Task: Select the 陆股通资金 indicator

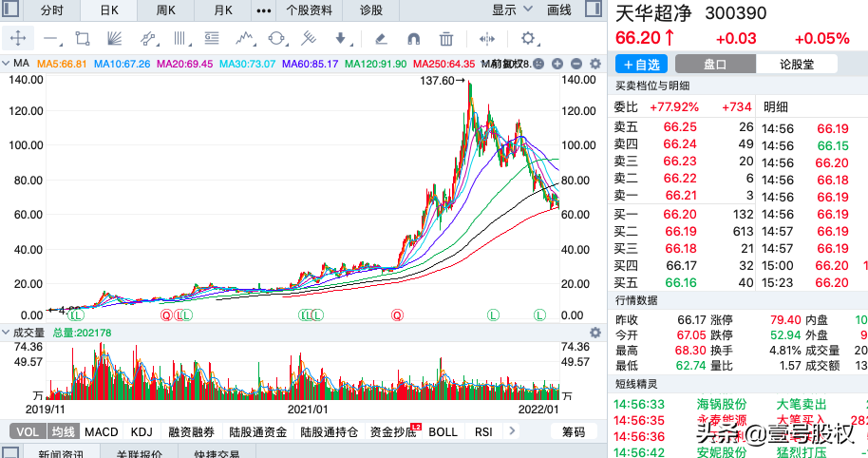Action: [x=258, y=432]
